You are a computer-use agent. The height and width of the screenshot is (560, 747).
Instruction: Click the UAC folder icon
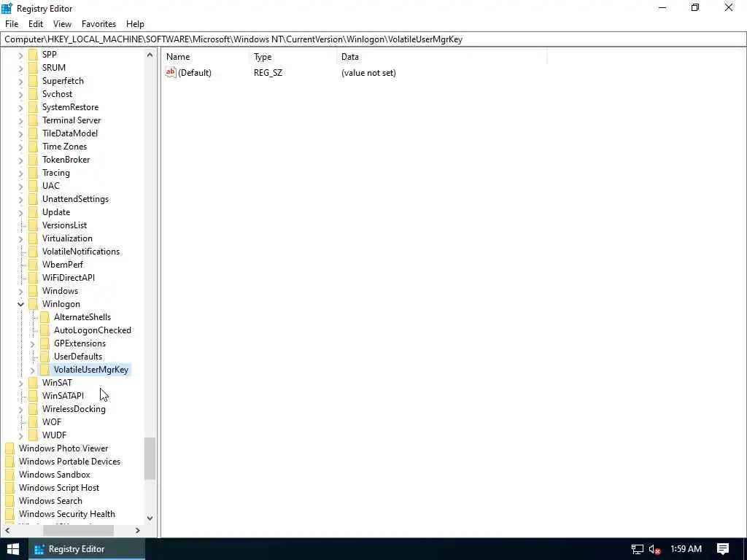click(x=33, y=186)
